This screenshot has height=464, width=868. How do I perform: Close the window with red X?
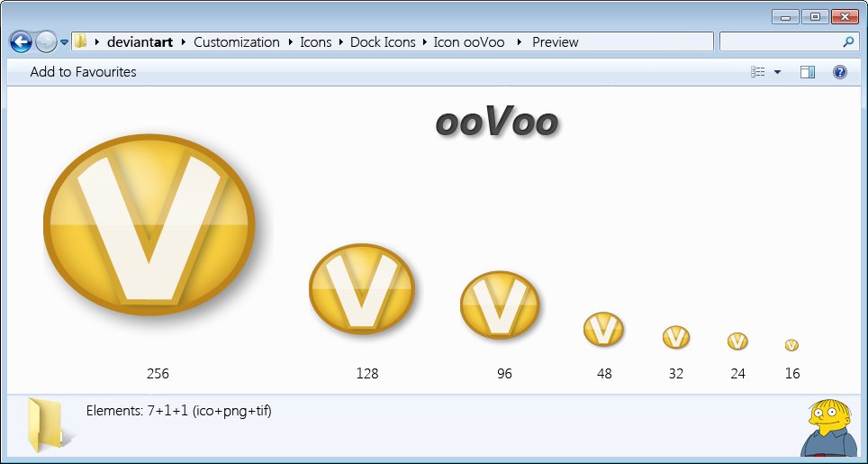point(845,16)
